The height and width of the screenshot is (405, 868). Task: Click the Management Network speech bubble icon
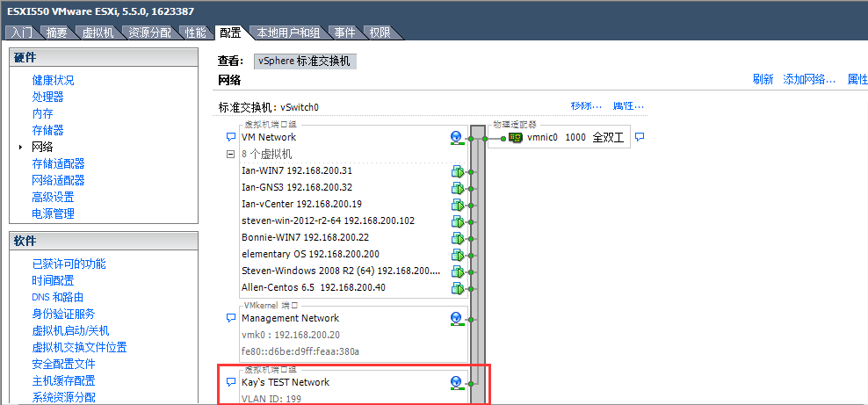(231, 318)
